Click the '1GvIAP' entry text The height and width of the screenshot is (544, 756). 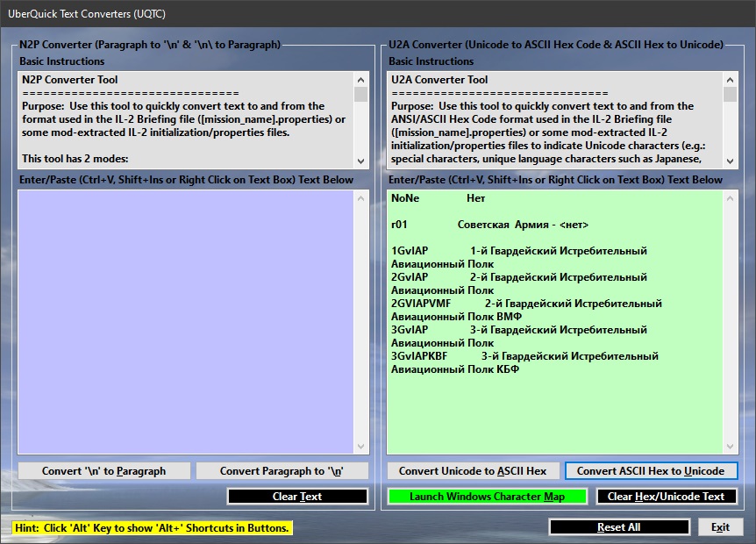pyautogui.click(x=410, y=251)
